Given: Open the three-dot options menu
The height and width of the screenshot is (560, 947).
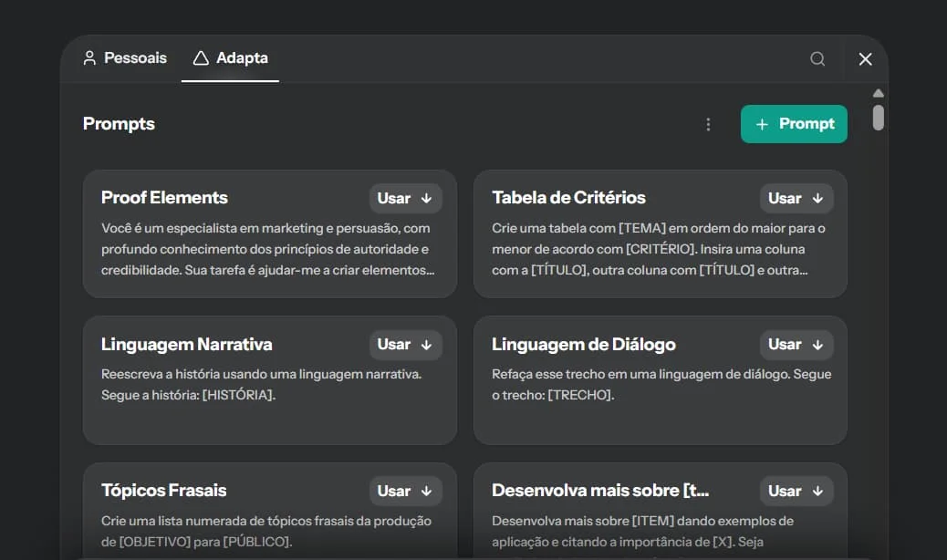Looking at the screenshot, I should point(709,124).
